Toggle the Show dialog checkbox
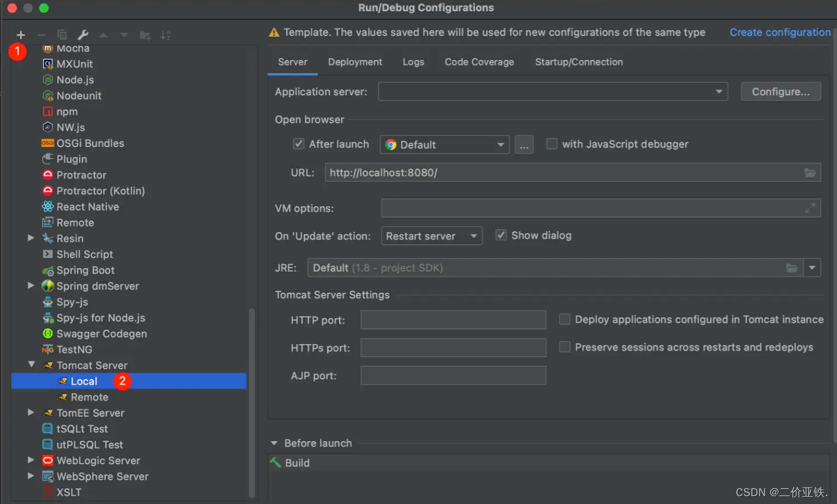The height and width of the screenshot is (504, 837). pos(501,235)
